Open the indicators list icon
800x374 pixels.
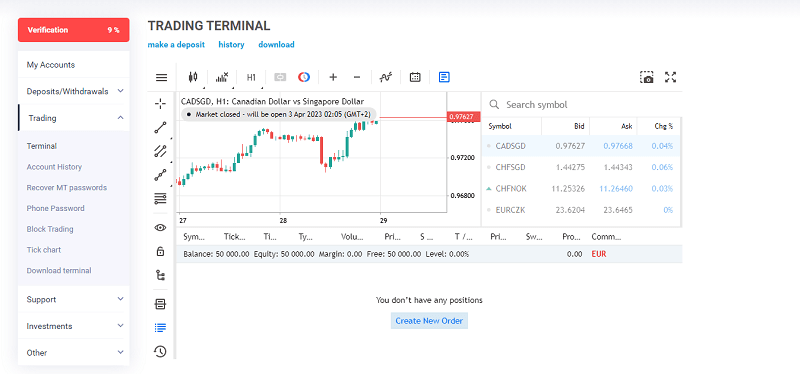[222, 78]
